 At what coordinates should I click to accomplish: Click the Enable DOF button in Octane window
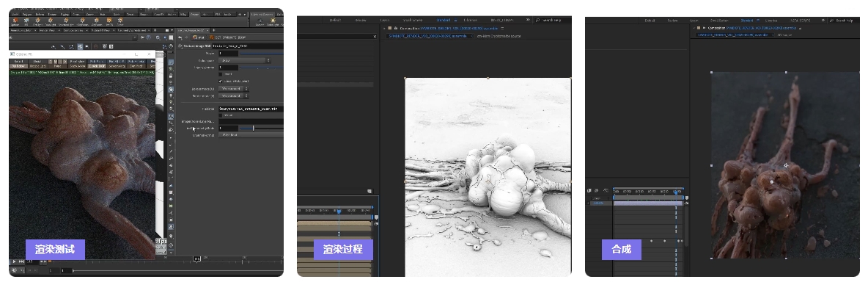pos(97,66)
